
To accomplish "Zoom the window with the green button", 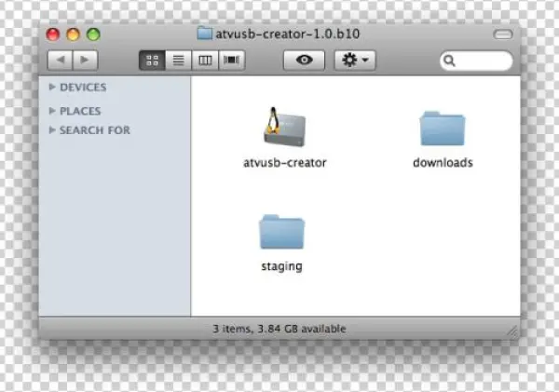I will click(93, 34).
